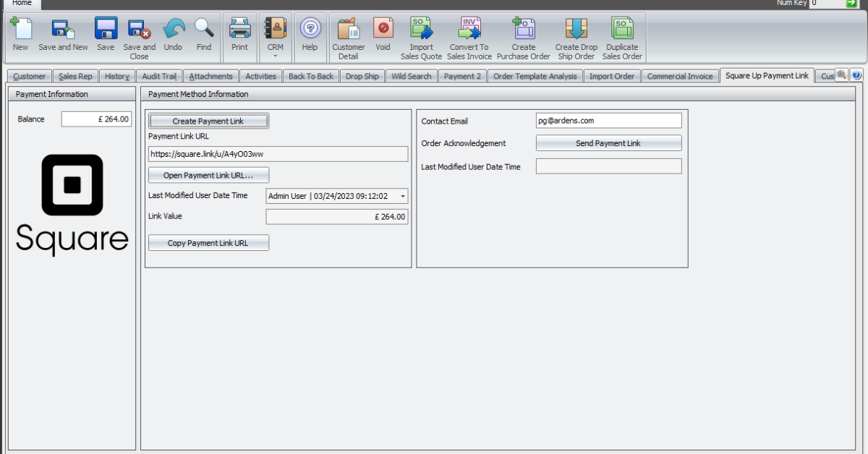Expand the CRM dropdown arrow
The height and width of the screenshot is (454, 868).
click(275, 55)
